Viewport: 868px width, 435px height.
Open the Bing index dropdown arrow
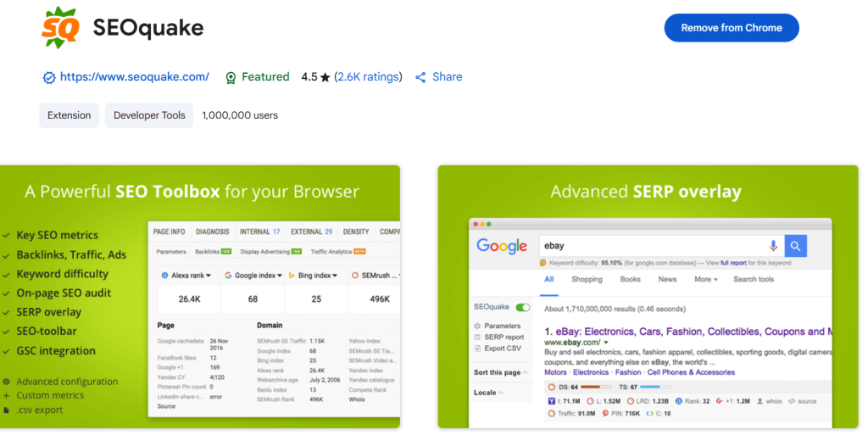click(335, 276)
